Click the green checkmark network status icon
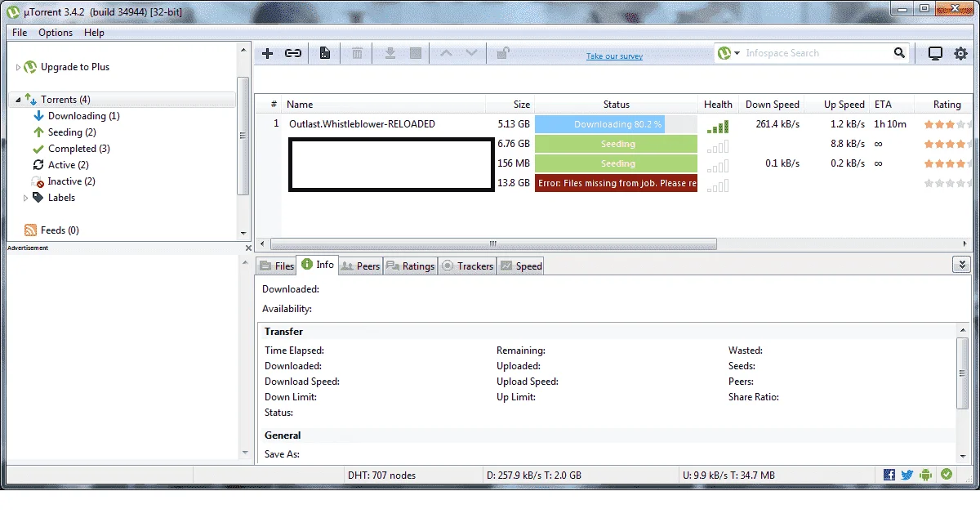 [947, 474]
